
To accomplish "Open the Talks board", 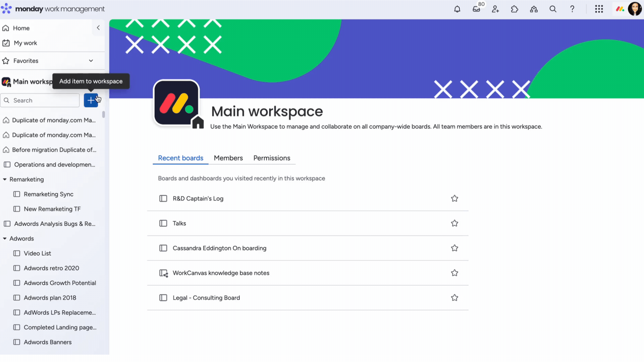I will click(x=179, y=223).
